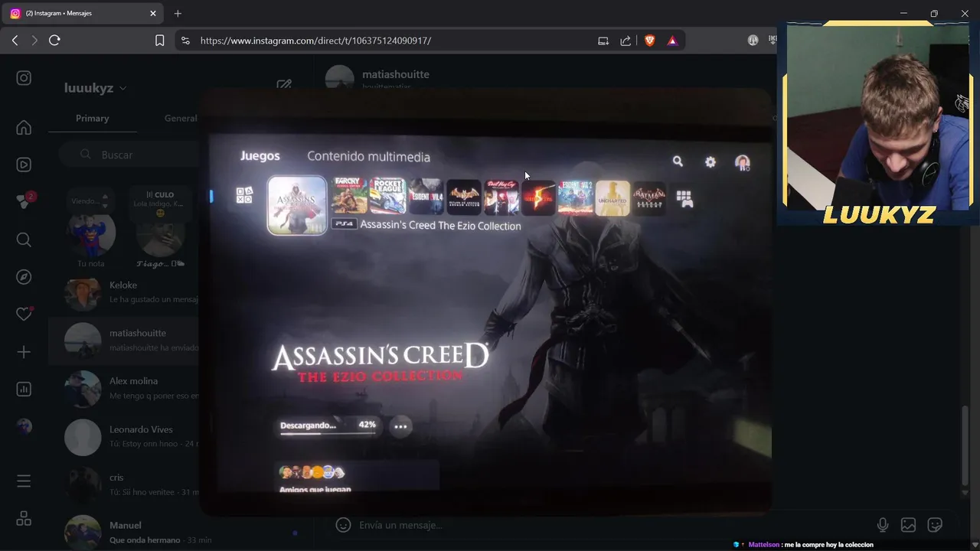Click the Brave Rewards triangle icon
The width and height of the screenshot is (980, 551).
point(672,41)
